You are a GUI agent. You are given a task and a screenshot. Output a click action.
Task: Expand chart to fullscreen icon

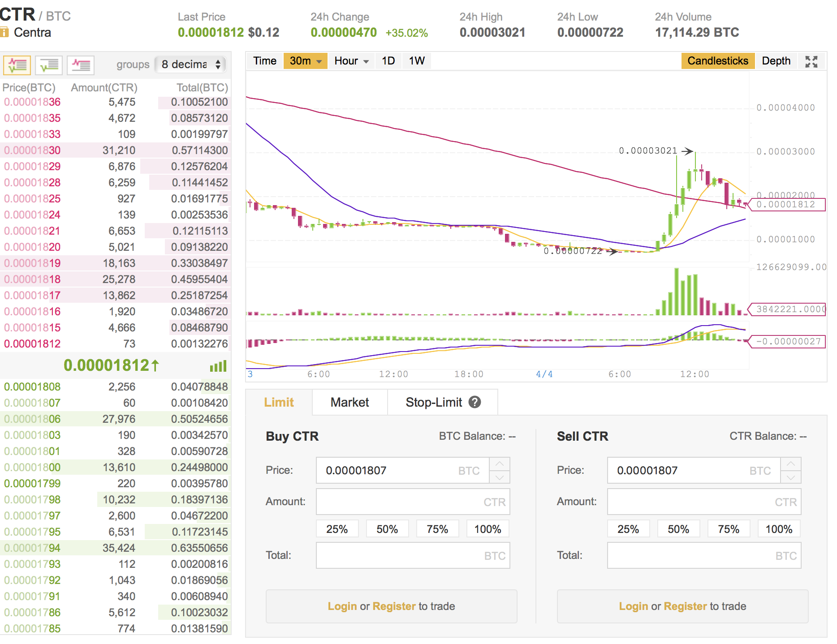tap(811, 61)
